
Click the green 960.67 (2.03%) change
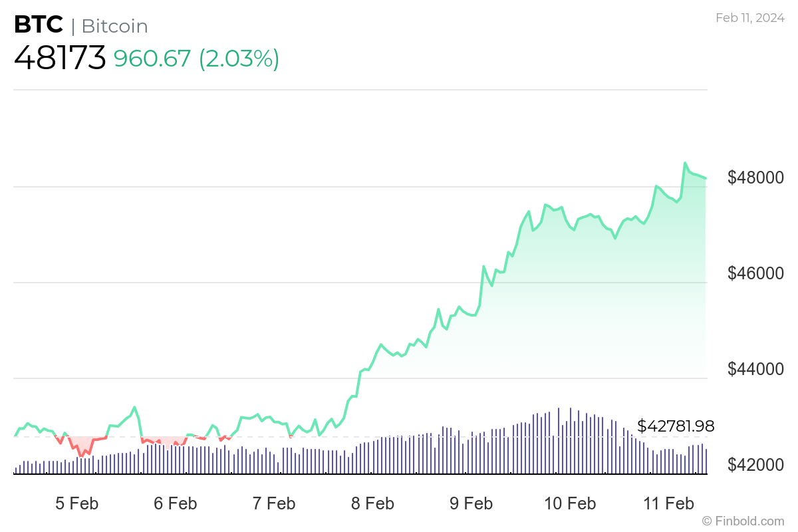[x=196, y=59]
